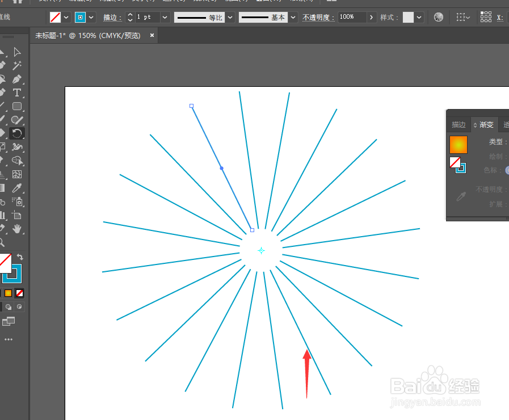Viewport: 509px width, 420px height.
Task: Apply gradient mode below fill/stroke
Action: (8, 293)
